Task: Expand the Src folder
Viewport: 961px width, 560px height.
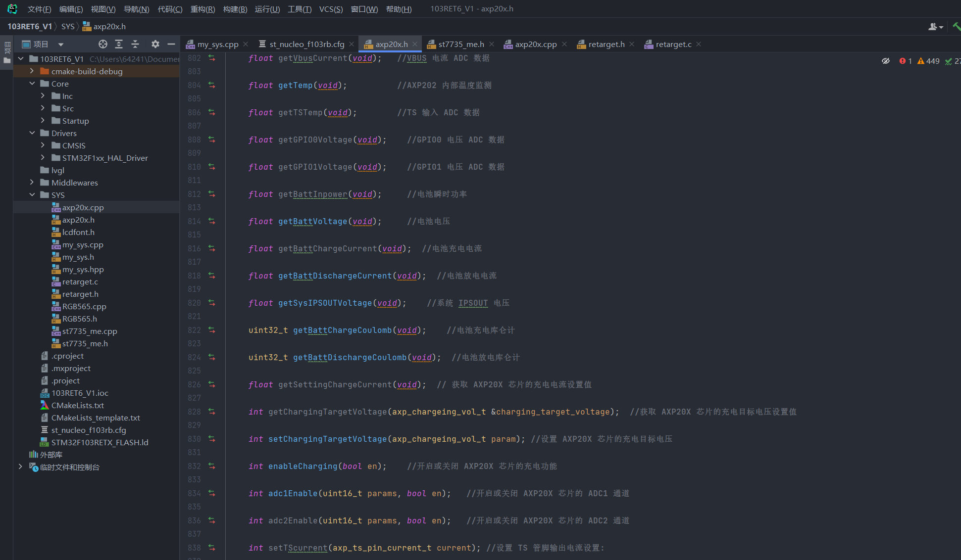Action: [x=43, y=108]
